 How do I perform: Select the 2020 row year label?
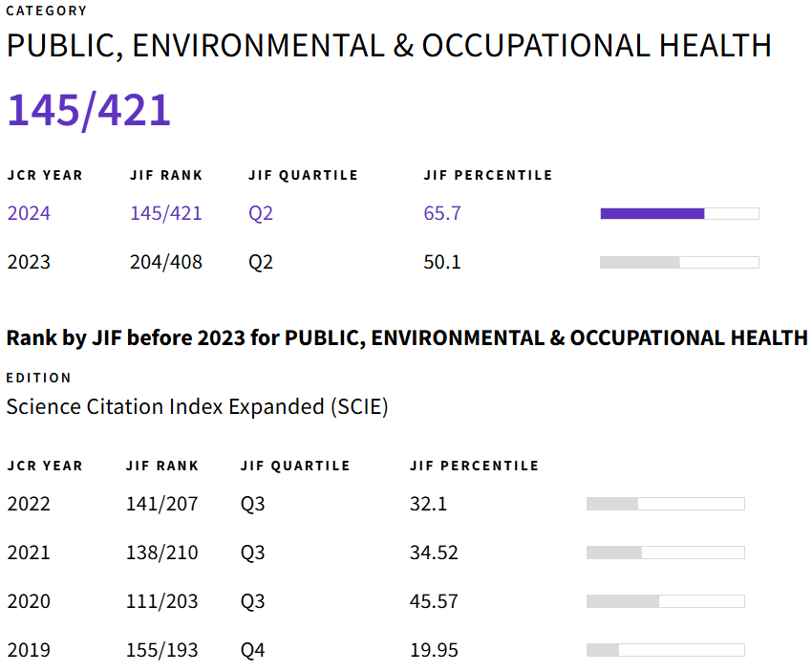pos(29,601)
